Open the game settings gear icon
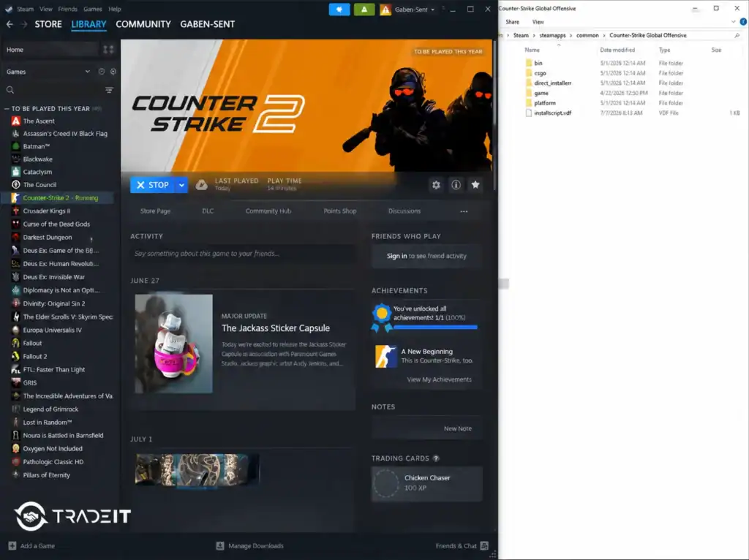The height and width of the screenshot is (560, 749). (x=436, y=185)
